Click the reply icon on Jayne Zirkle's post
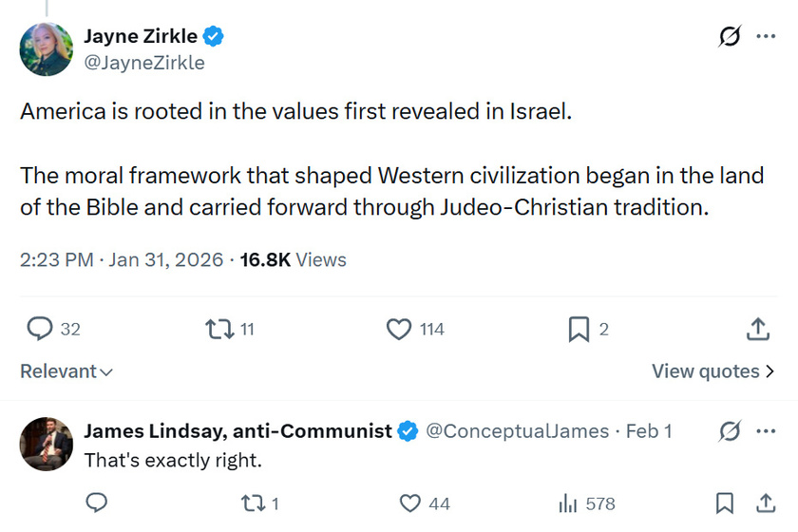 [39, 329]
